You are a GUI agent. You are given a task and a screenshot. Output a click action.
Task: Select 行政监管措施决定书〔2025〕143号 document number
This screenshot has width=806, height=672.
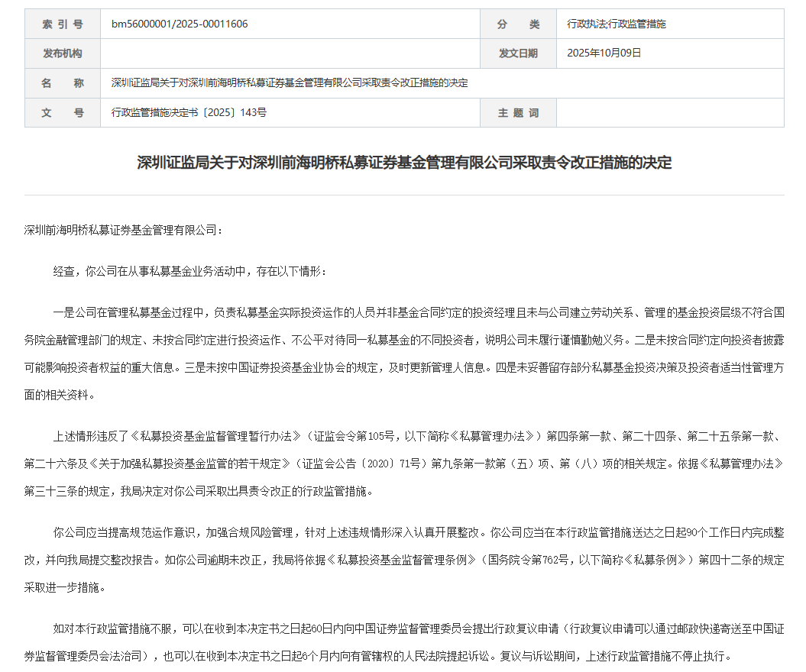point(189,112)
